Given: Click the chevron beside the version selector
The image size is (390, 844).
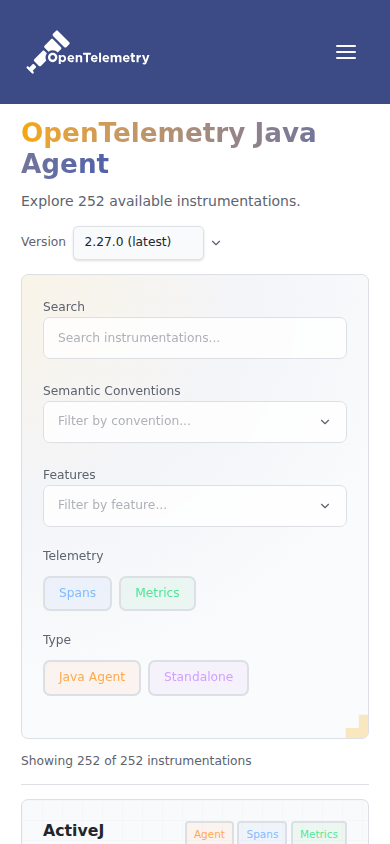Looking at the screenshot, I should click(x=216, y=243).
